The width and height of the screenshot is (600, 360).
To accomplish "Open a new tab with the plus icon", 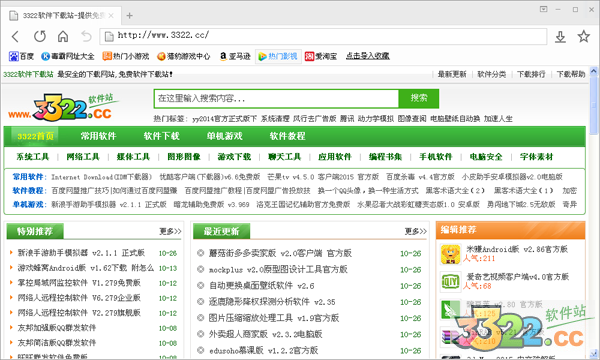I will click(129, 16).
